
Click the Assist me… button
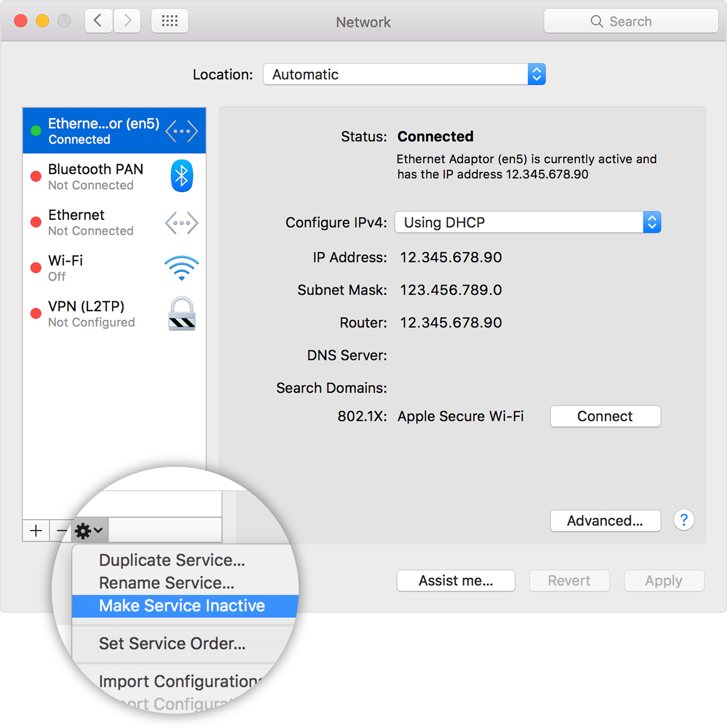point(456,581)
